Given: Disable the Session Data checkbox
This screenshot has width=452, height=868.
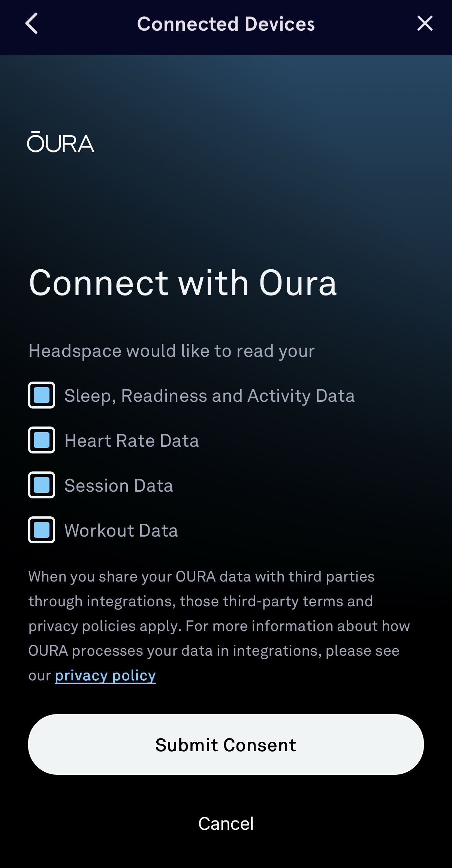Looking at the screenshot, I should (x=42, y=485).
